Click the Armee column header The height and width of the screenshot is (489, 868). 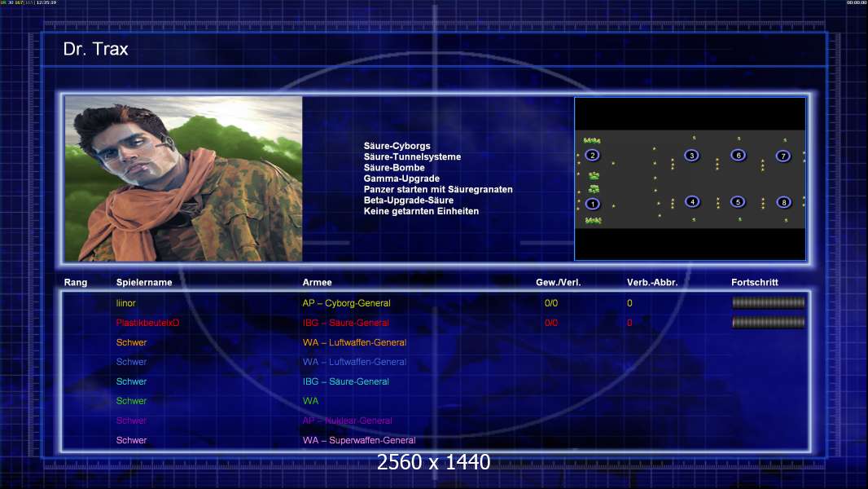318,283
